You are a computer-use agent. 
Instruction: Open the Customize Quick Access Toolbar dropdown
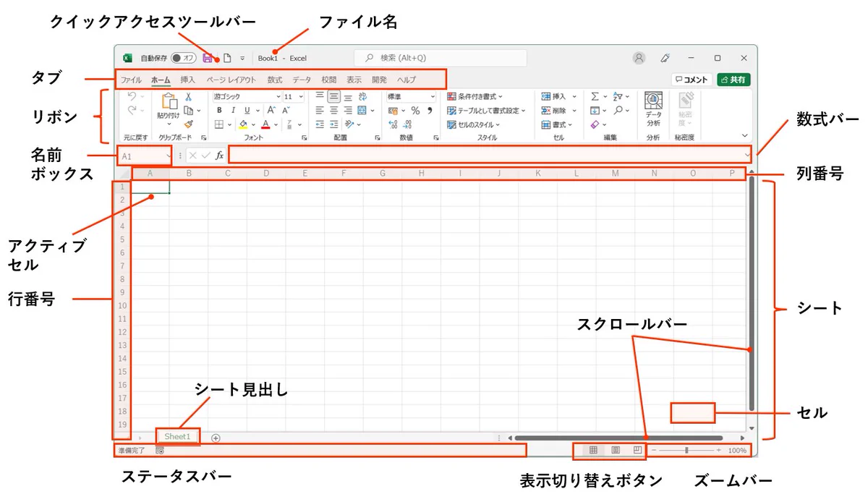point(242,58)
